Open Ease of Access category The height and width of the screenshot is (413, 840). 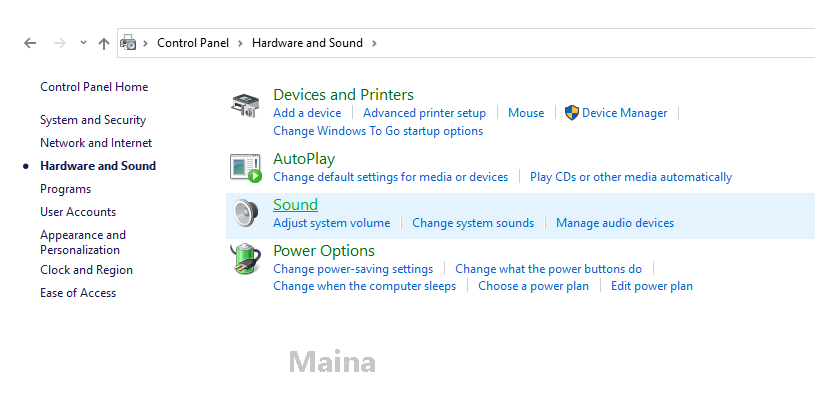78,293
